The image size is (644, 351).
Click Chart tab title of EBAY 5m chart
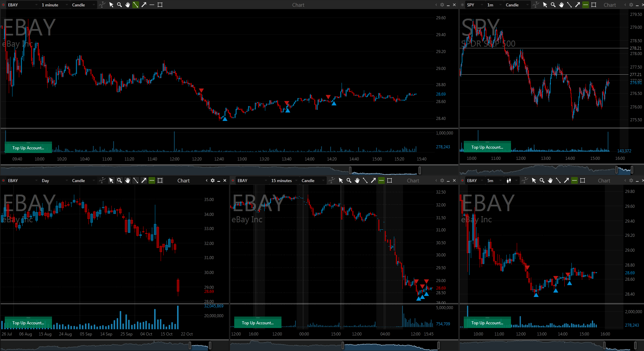604,180
